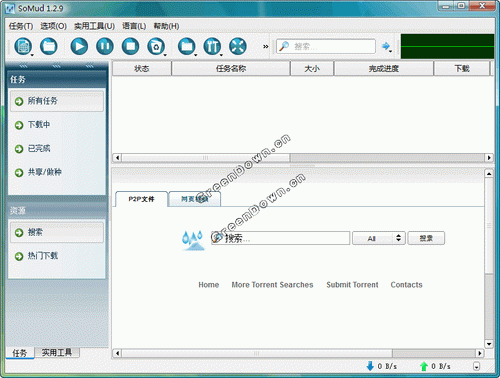
Task: Open the Contacts link
Action: click(406, 285)
